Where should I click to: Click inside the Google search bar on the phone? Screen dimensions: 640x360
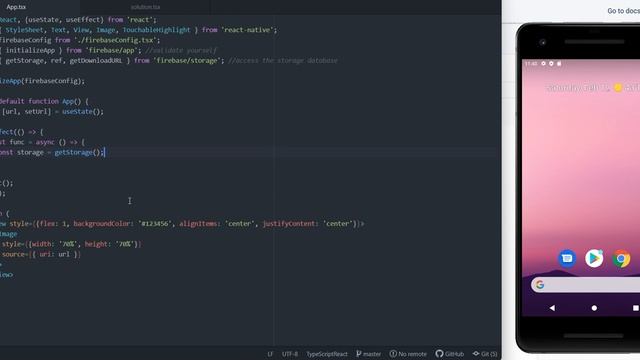click(x=585, y=284)
